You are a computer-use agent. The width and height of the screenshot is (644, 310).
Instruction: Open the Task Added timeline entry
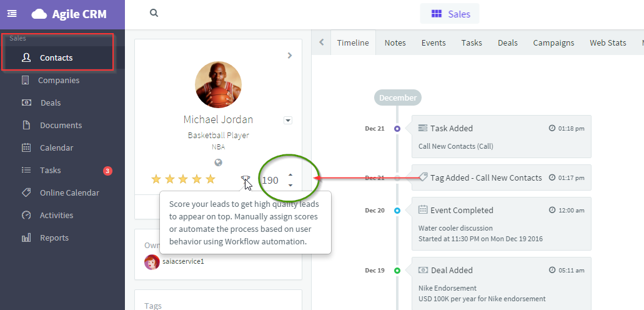point(502,136)
